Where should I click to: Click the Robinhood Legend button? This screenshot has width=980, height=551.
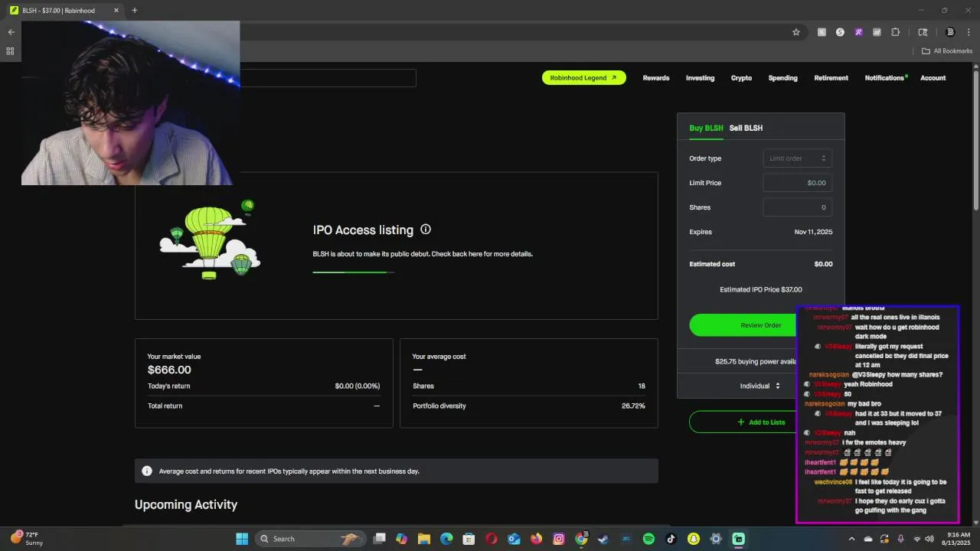584,77
